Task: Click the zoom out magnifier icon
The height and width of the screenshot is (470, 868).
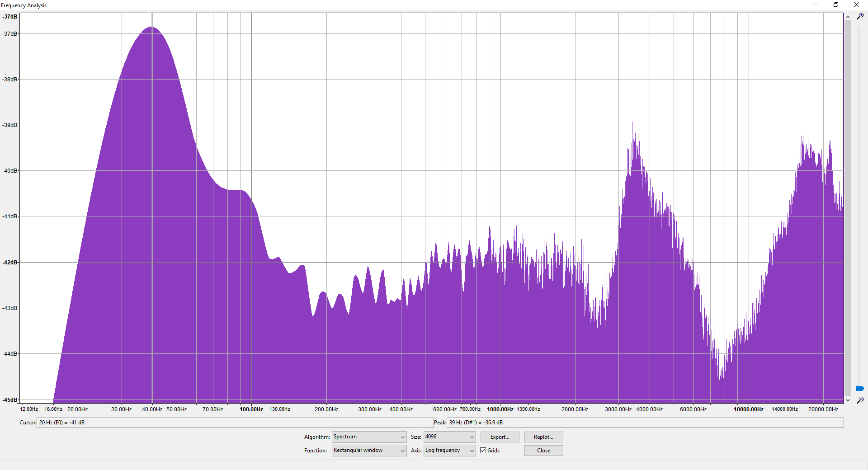Action: (860, 400)
